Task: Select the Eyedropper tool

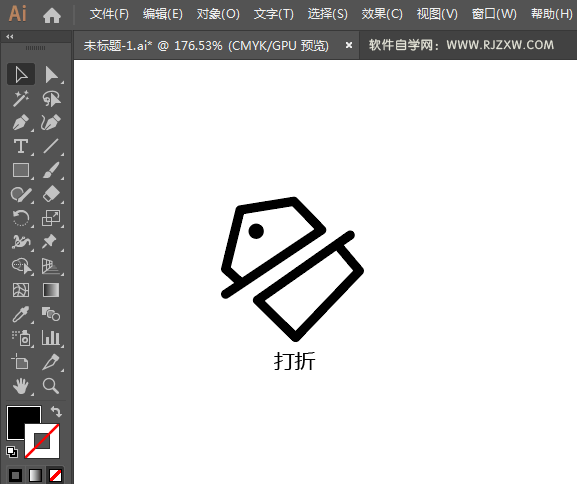Action: tap(21, 314)
